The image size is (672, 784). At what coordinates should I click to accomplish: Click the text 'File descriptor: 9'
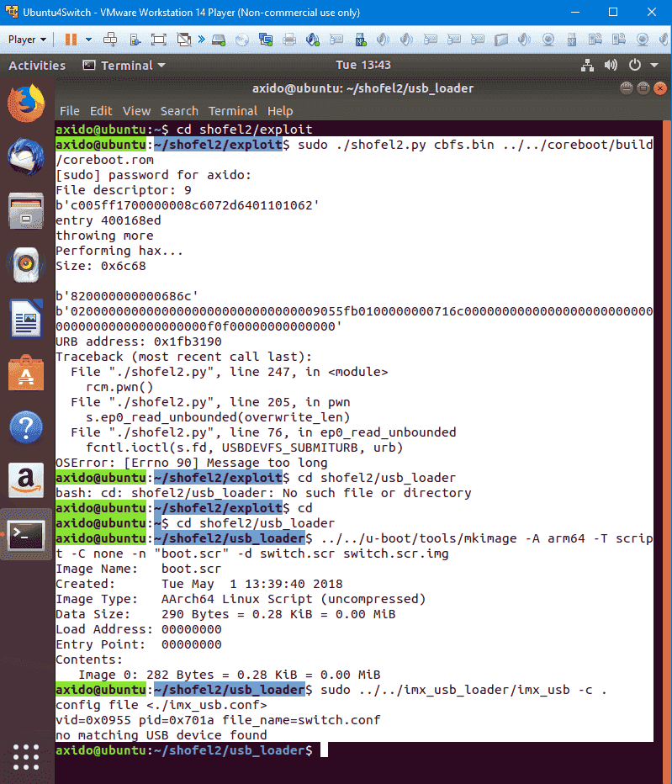(x=124, y=190)
